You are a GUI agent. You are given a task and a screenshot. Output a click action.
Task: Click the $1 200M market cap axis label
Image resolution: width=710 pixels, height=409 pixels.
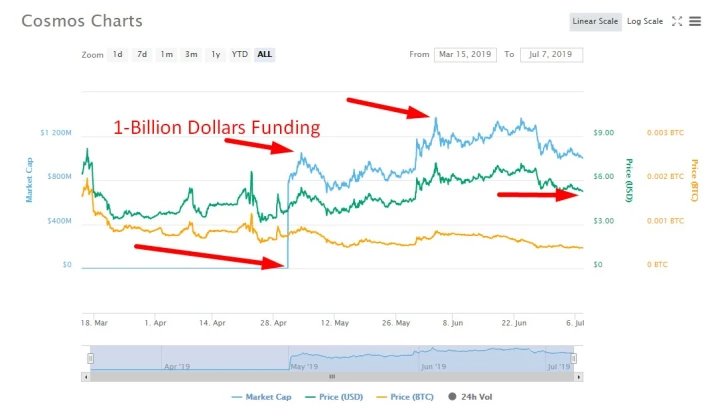pos(56,133)
